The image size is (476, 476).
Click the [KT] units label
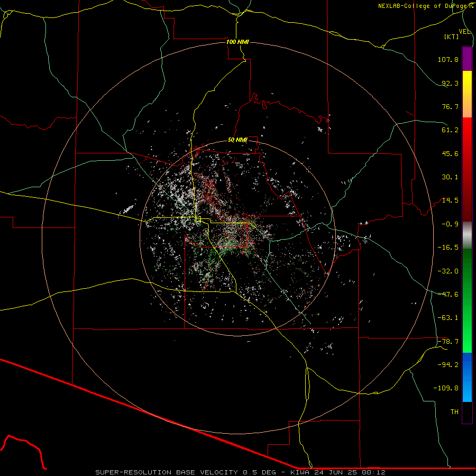[x=452, y=36]
